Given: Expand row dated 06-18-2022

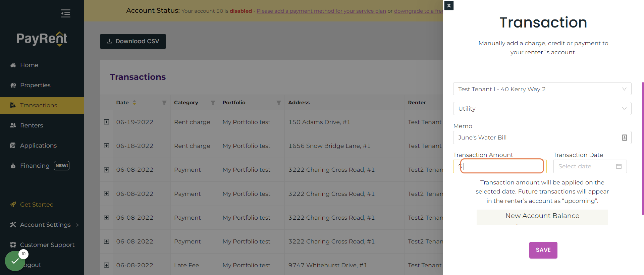Looking at the screenshot, I should [107, 146].
